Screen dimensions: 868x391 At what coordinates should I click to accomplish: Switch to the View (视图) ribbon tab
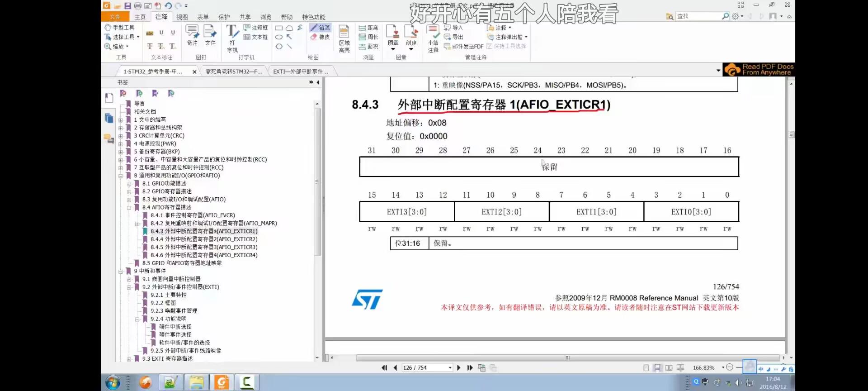click(x=182, y=17)
